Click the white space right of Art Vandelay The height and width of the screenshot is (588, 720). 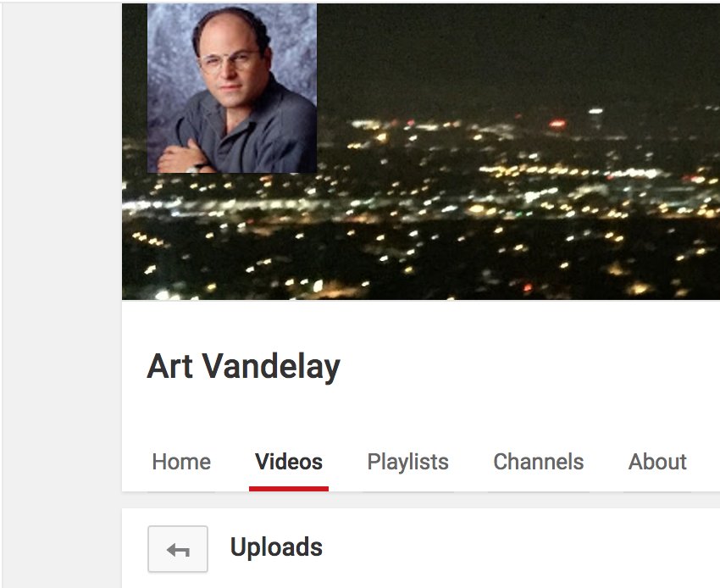point(528,368)
